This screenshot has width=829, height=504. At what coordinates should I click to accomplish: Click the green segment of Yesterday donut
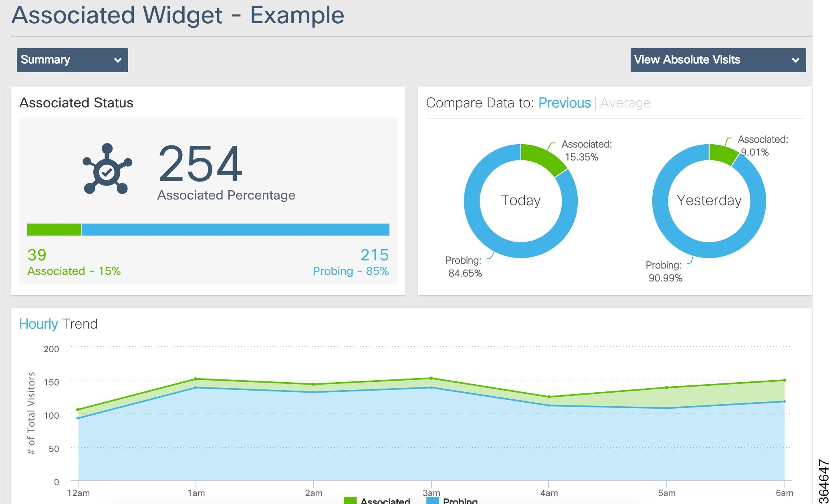coord(722,154)
